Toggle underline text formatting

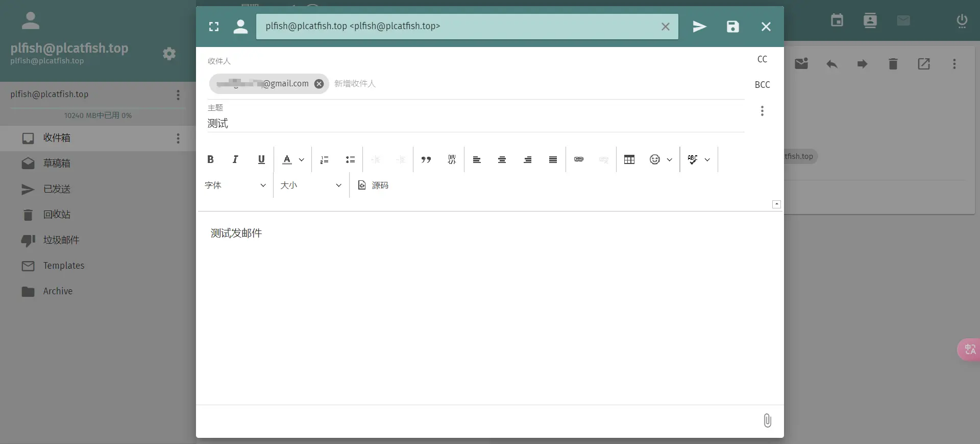click(x=261, y=159)
